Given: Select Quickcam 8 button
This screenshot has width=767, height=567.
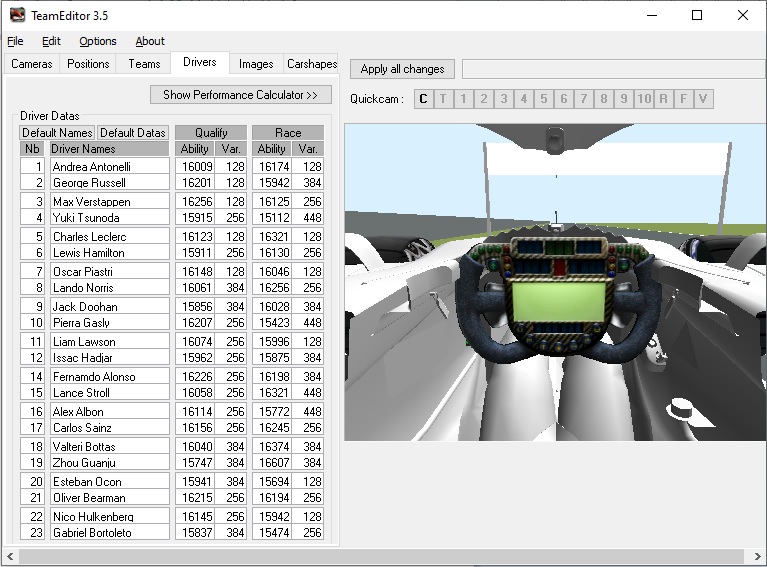Looking at the screenshot, I should (604, 99).
